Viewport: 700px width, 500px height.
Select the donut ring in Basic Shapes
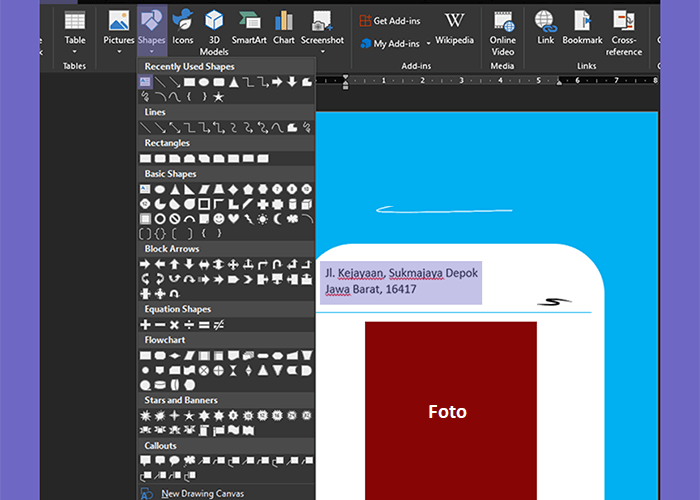tap(160, 219)
